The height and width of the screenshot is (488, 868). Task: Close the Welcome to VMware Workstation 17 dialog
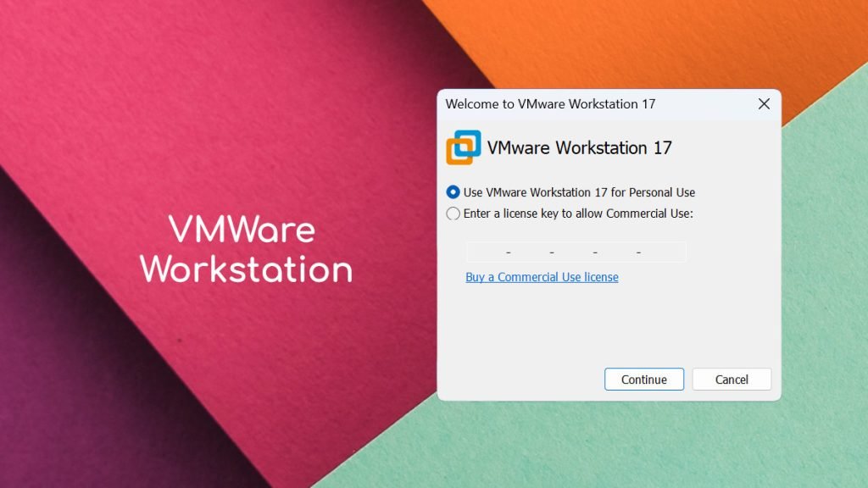pyautogui.click(x=764, y=104)
